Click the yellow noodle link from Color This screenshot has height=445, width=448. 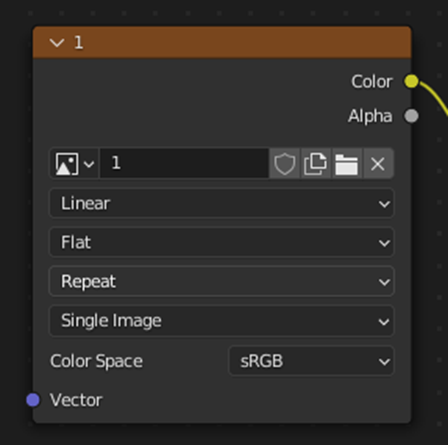(x=435, y=97)
